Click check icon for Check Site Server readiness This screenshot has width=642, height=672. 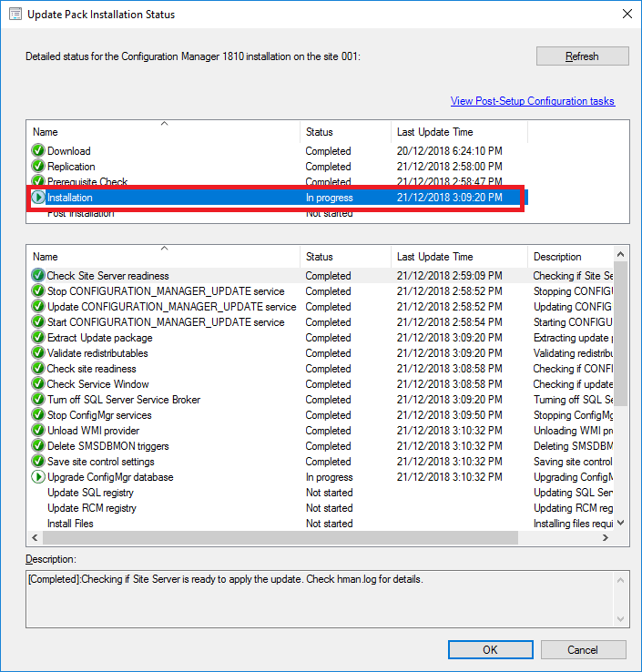point(38,275)
